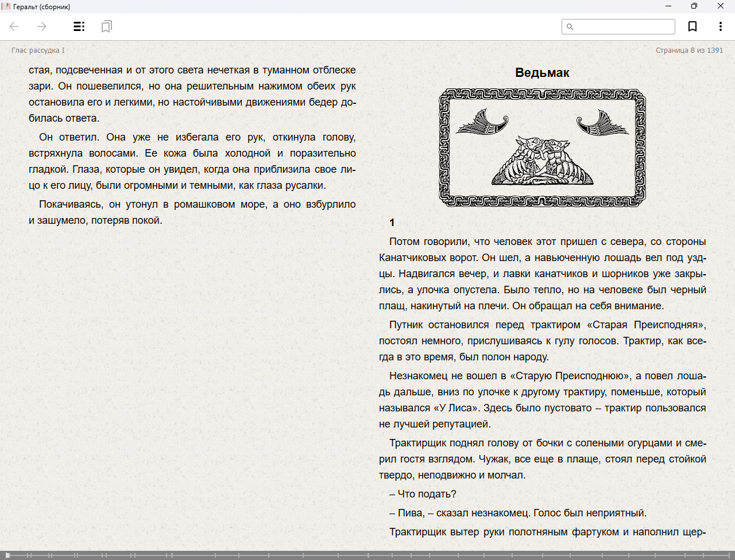This screenshot has height=560, width=735.
Task: Jump to the middle of the progress bar
Action: click(367, 555)
